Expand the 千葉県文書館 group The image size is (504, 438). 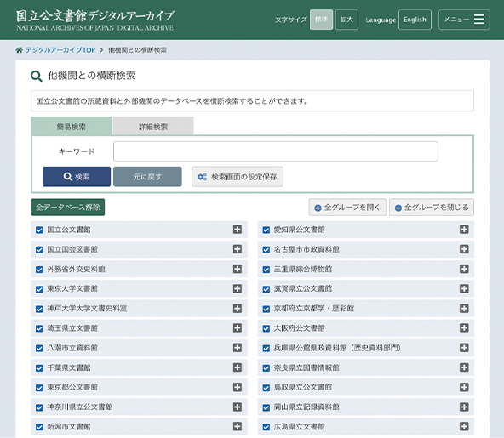[x=238, y=367]
